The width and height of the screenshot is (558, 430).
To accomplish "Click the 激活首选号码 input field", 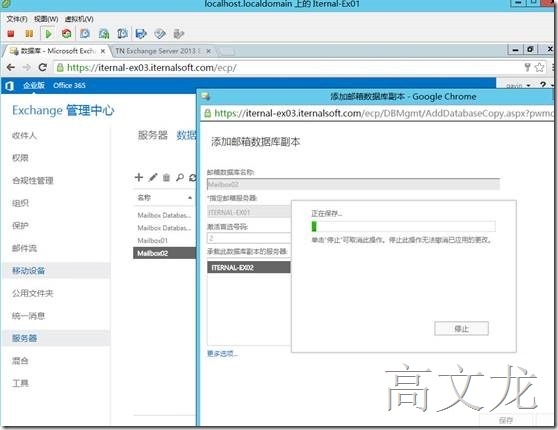I will click(249, 238).
